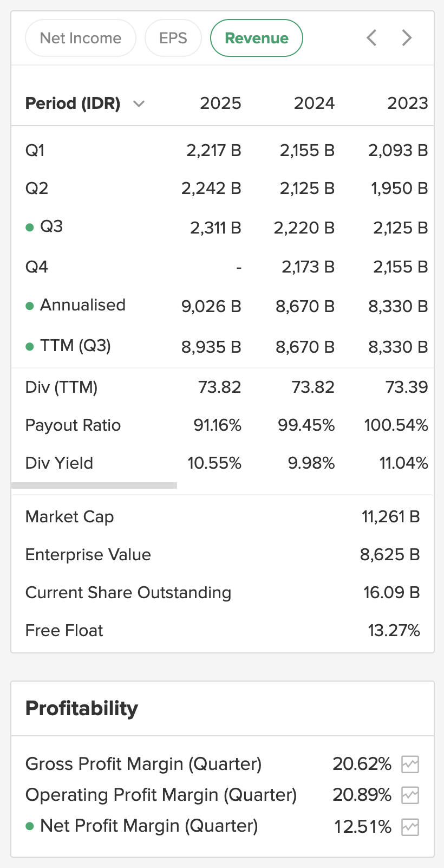The height and width of the screenshot is (868, 444).
Task: Click the Net Profit Margin (Quarter) label
Action: pos(149,826)
